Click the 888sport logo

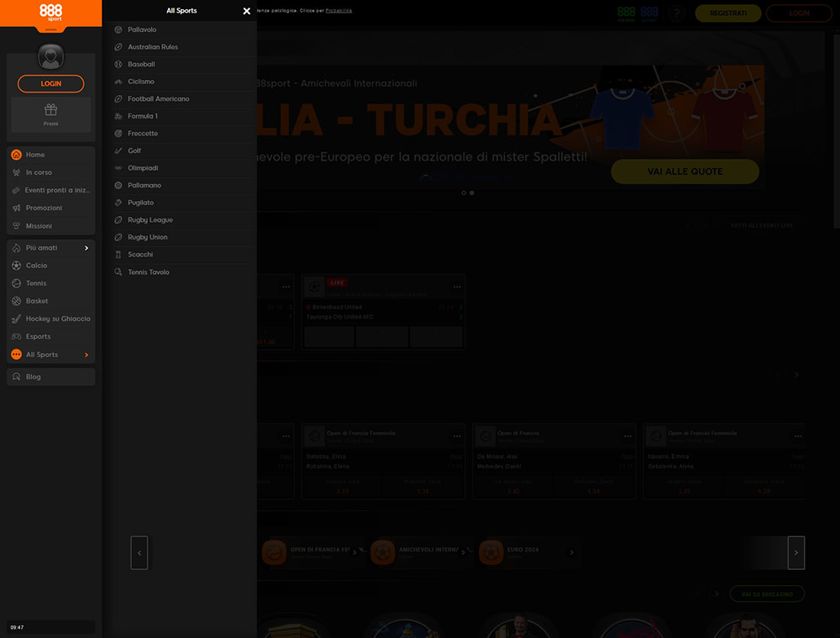click(51, 13)
